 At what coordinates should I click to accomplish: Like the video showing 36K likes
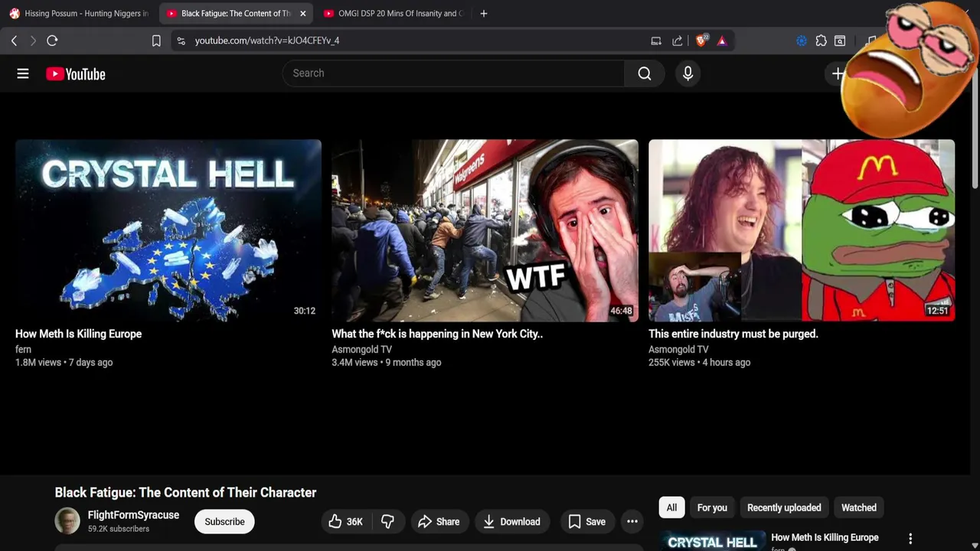pyautogui.click(x=346, y=522)
